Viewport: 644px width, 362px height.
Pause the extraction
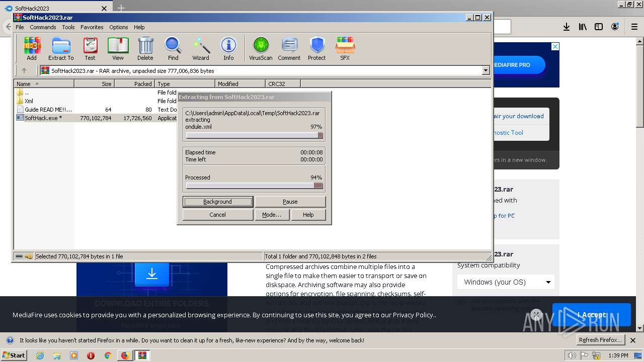(x=290, y=202)
